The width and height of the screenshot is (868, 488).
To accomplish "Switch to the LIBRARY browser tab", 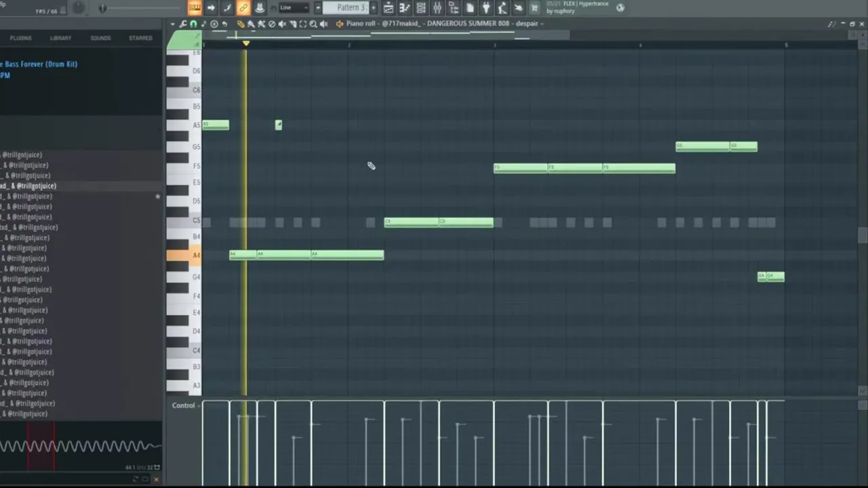I will [x=60, y=38].
